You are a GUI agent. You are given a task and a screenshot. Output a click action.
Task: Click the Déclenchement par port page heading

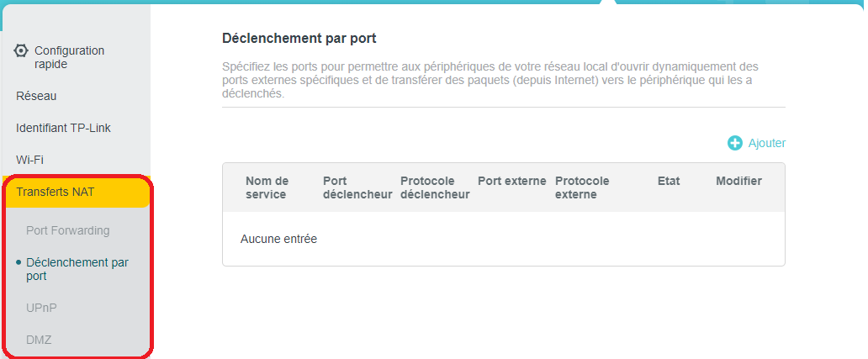299,38
